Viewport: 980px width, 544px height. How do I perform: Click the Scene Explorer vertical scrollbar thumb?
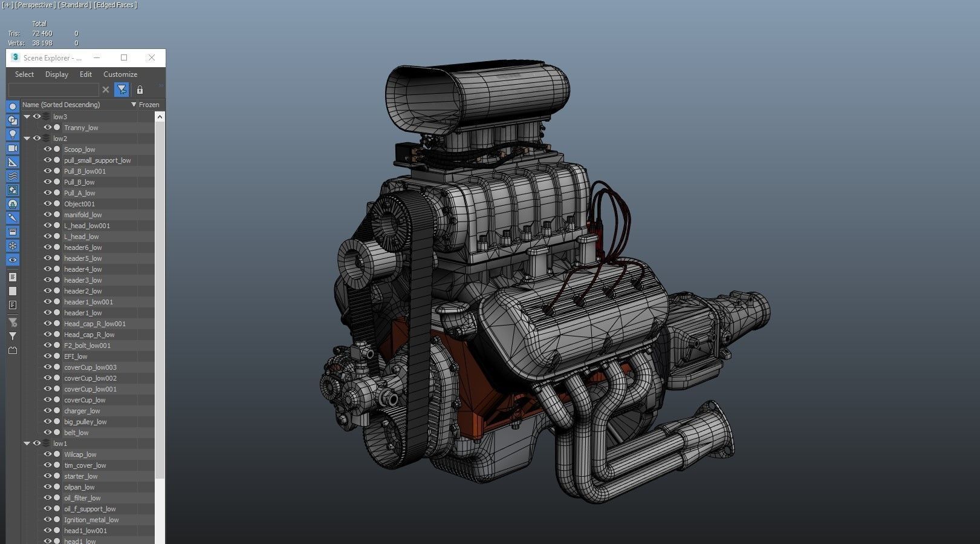pyautogui.click(x=160, y=300)
